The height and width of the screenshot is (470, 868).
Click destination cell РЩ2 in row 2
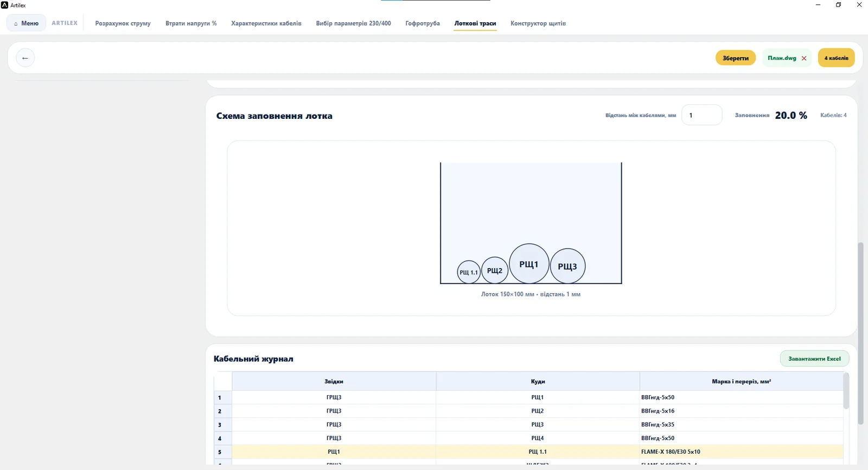pyautogui.click(x=538, y=411)
